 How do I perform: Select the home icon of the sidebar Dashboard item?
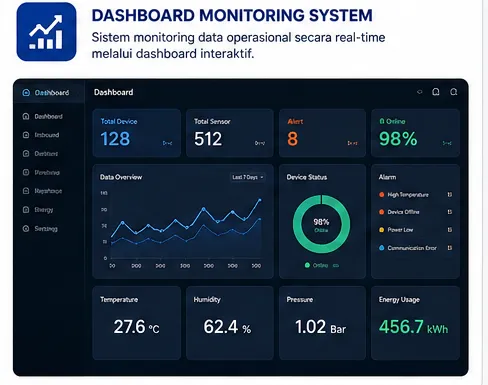26,116
